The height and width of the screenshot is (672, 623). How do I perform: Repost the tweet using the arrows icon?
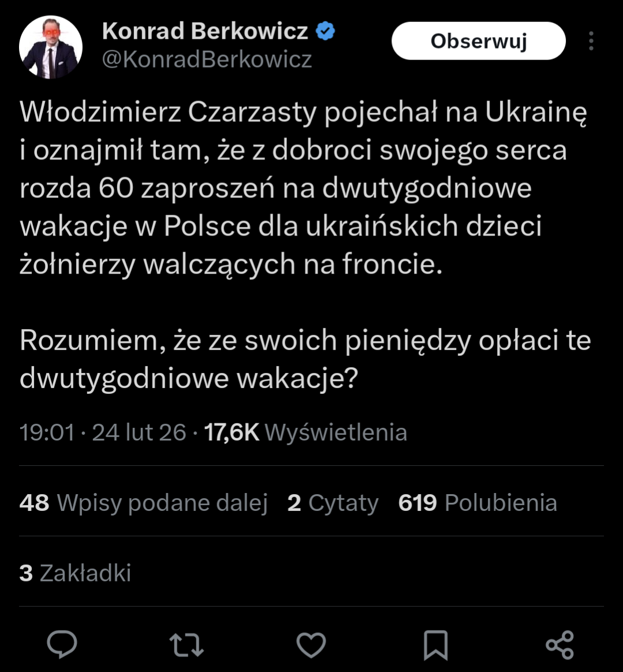(186, 645)
